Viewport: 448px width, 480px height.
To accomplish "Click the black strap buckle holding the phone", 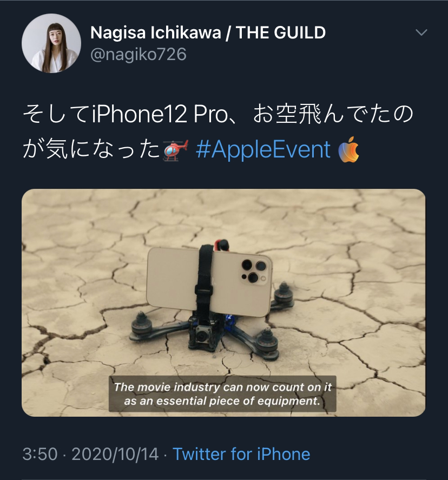I will 204,290.
